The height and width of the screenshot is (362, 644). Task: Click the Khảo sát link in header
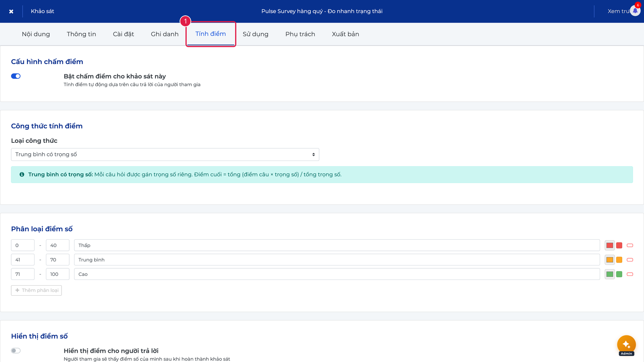click(42, 11)
